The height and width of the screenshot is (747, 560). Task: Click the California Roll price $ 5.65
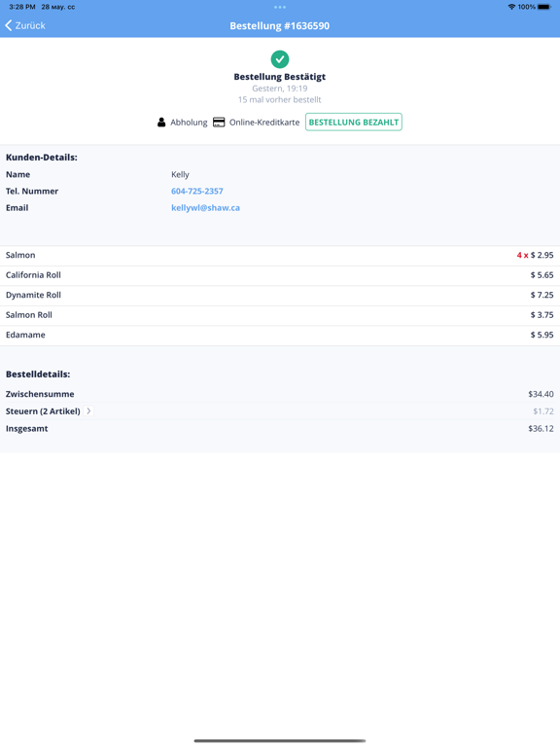click(542, 275)
